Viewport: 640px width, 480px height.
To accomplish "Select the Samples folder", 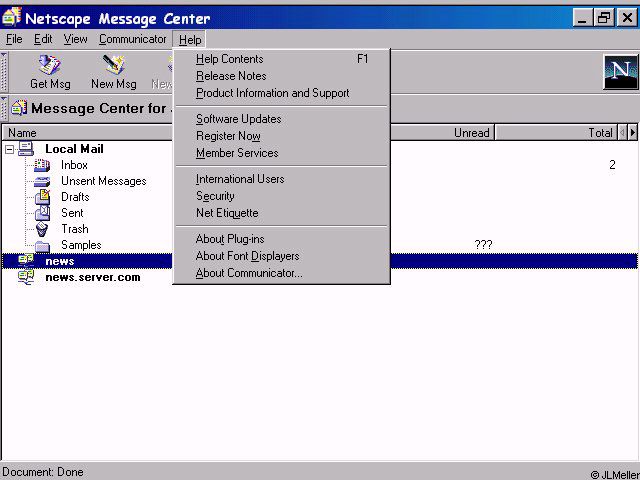I will [81, 245].
